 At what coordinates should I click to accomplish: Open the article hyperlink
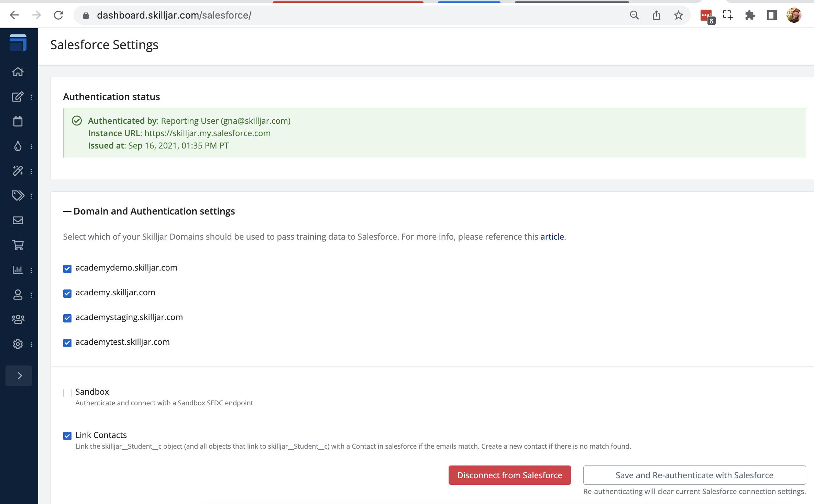(x=552, y=237)
